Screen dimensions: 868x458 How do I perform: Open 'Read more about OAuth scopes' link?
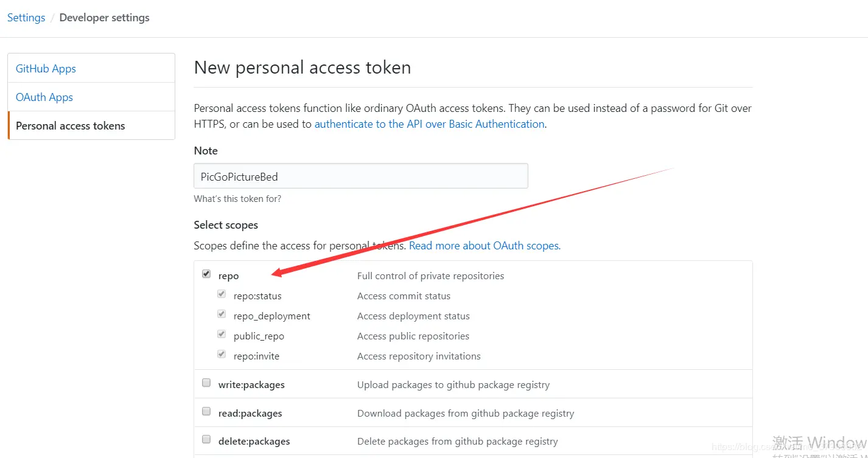(x=484, y=246)
